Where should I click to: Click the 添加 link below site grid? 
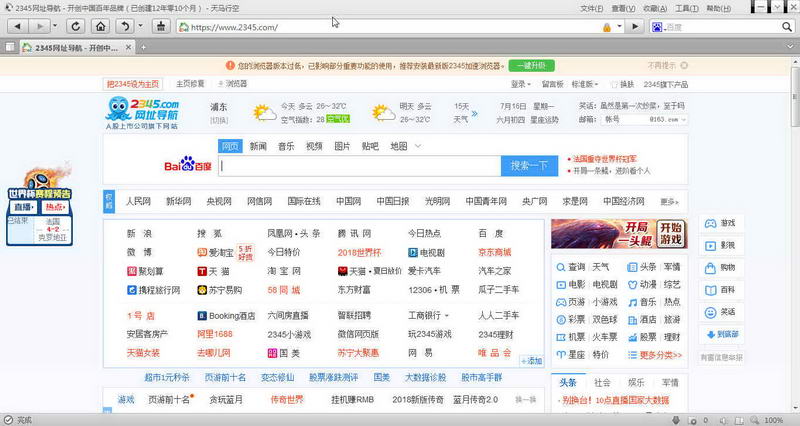click(x=532, y=361)
